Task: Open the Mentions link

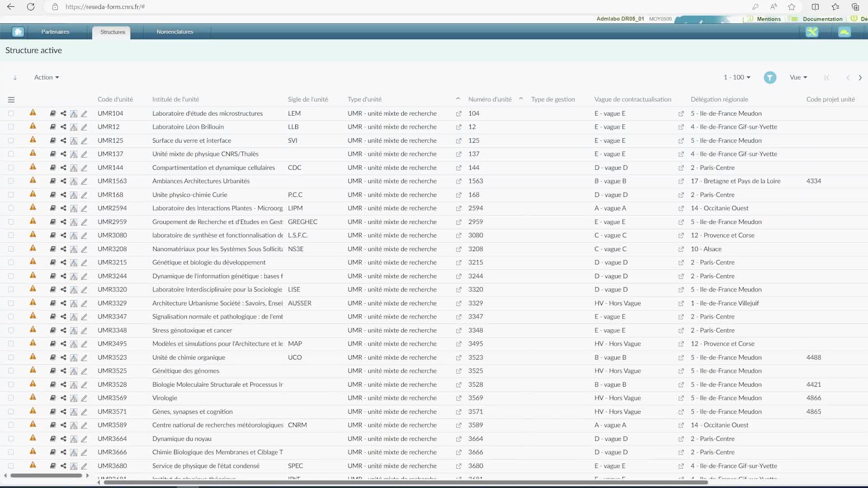Action: pos(769,19)
